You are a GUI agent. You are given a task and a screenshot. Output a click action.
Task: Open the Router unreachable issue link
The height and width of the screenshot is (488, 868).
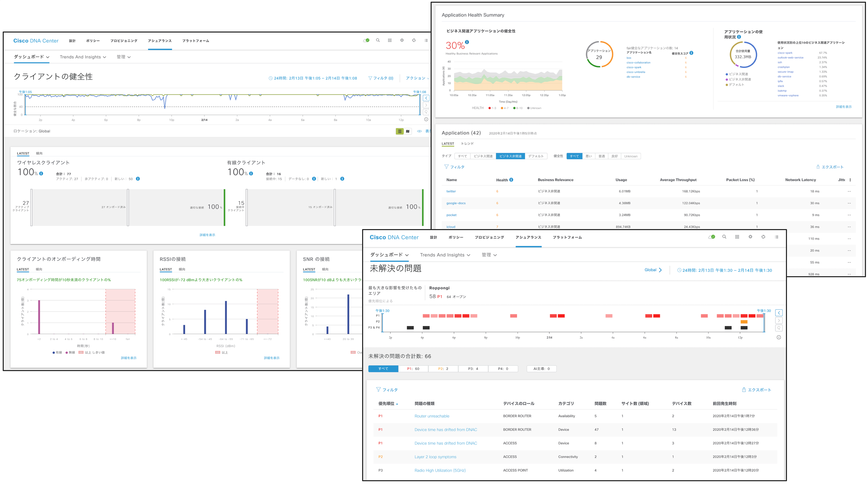[432, 416]
